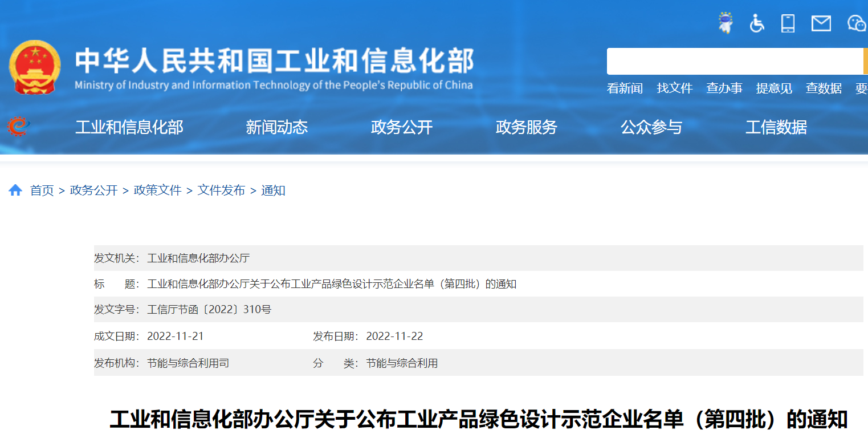Enable accessibility mode wheelchair icon
The height and width of the screenshot is (442, 868).
point(756,23)
